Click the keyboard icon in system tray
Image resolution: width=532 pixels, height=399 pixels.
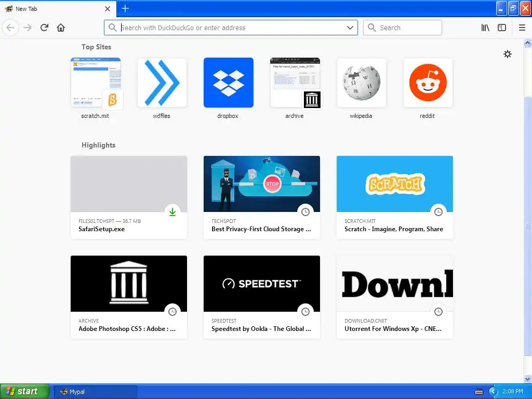[478, 392]
